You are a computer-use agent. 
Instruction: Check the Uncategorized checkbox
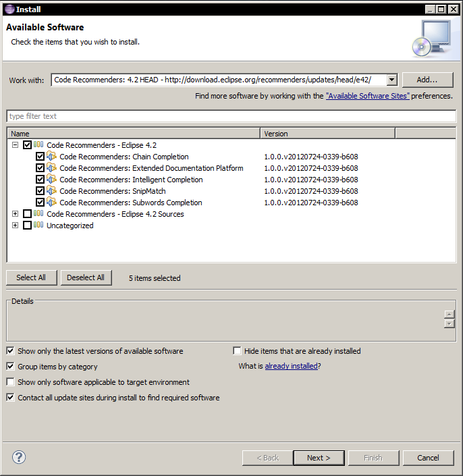pyautogui.click(x=27, y=226)
